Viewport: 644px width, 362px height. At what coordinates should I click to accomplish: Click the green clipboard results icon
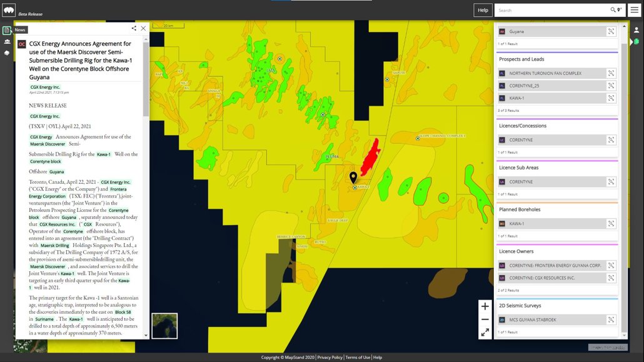click(636, 41)
